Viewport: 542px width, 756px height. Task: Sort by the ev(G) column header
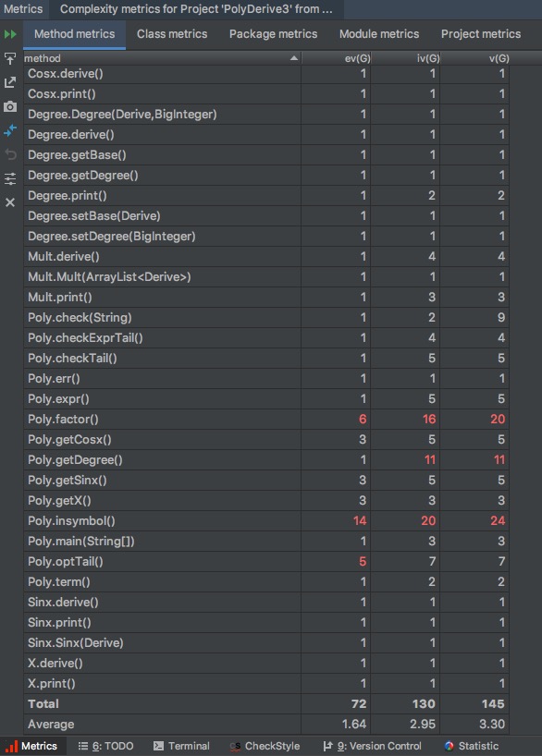(x=337, y=58)
